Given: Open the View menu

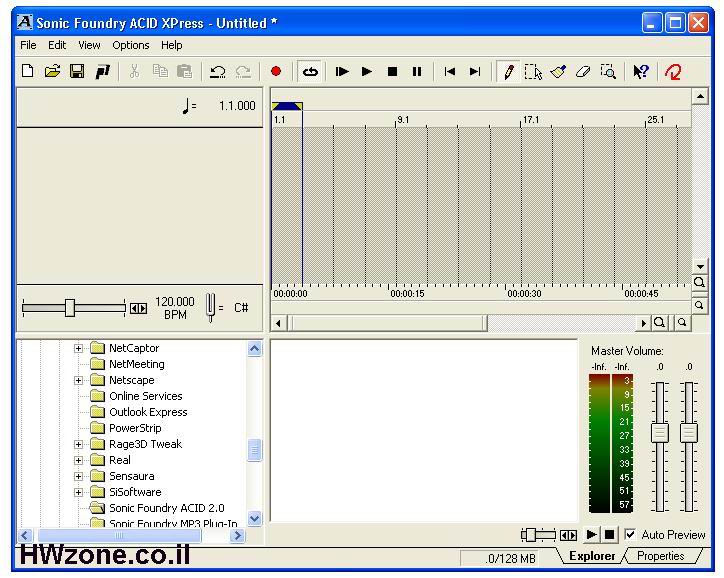Looking at the screenshot, I should coord(89,45).
